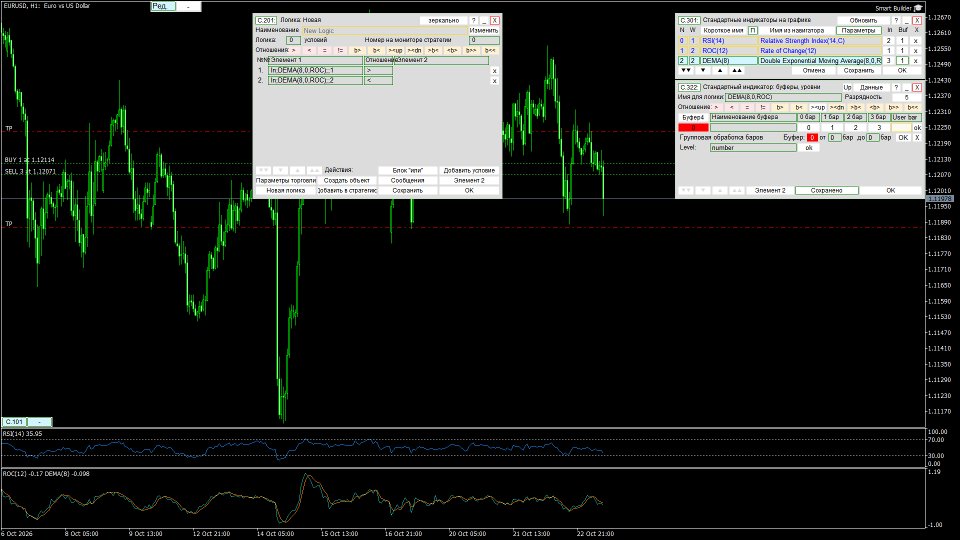
Task: Toggle the 'Ред.' editor label on the chart
Action: click(163, 6)
